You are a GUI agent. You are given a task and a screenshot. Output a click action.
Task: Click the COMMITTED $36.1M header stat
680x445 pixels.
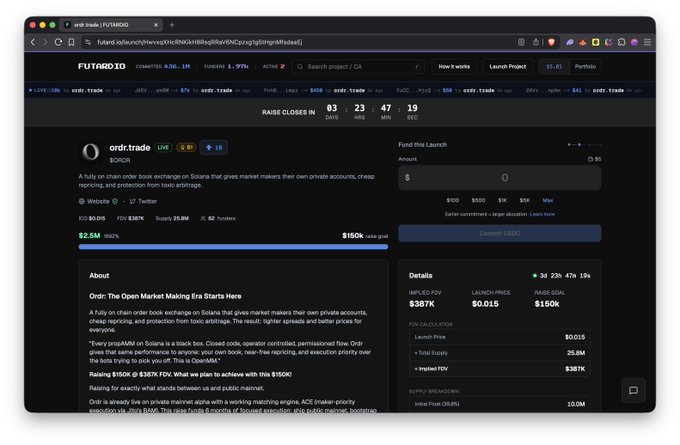[x=163, y=66]
